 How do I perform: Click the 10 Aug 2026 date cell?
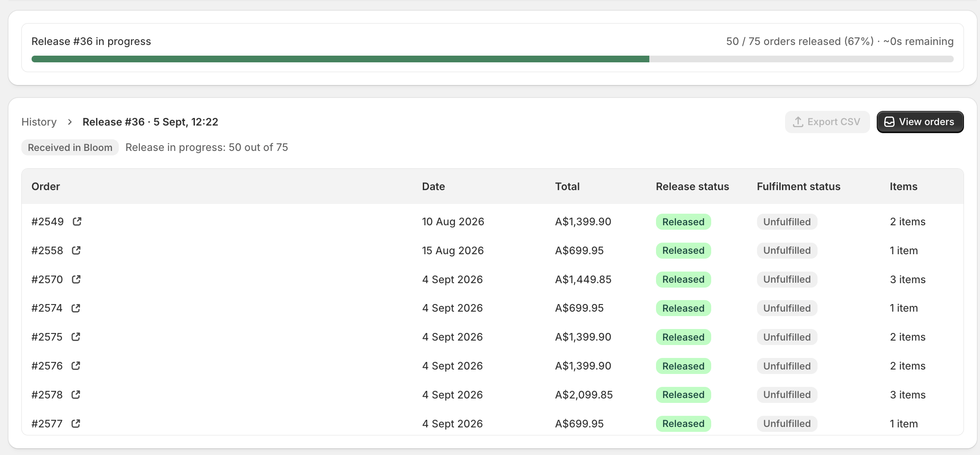coord(453,222)
